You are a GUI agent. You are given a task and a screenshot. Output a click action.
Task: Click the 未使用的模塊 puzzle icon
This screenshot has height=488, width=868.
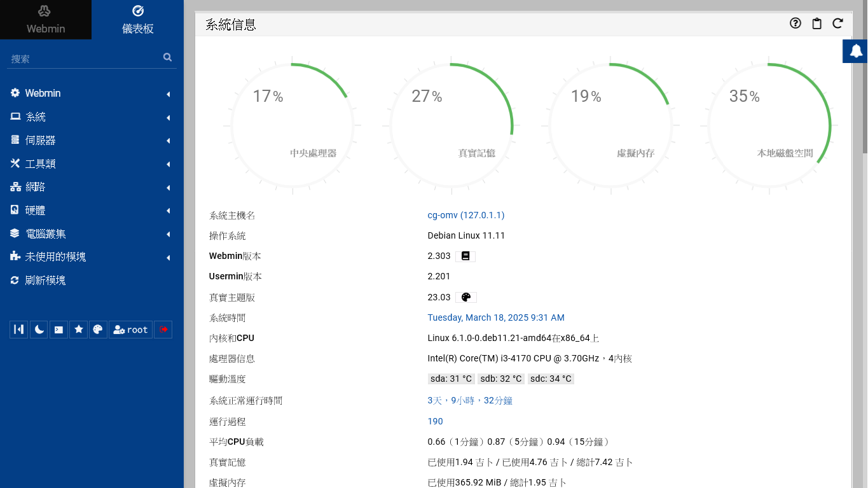coord(15,256)
